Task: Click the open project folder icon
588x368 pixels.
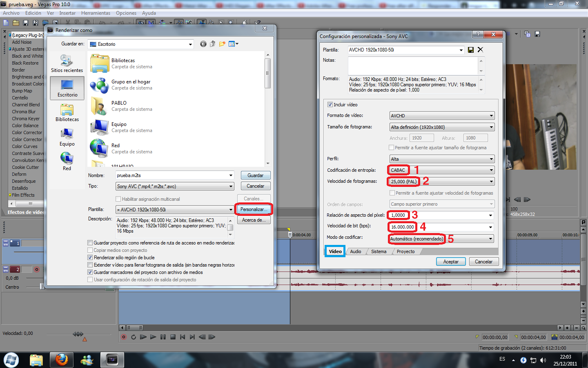Action: (16, 23)
